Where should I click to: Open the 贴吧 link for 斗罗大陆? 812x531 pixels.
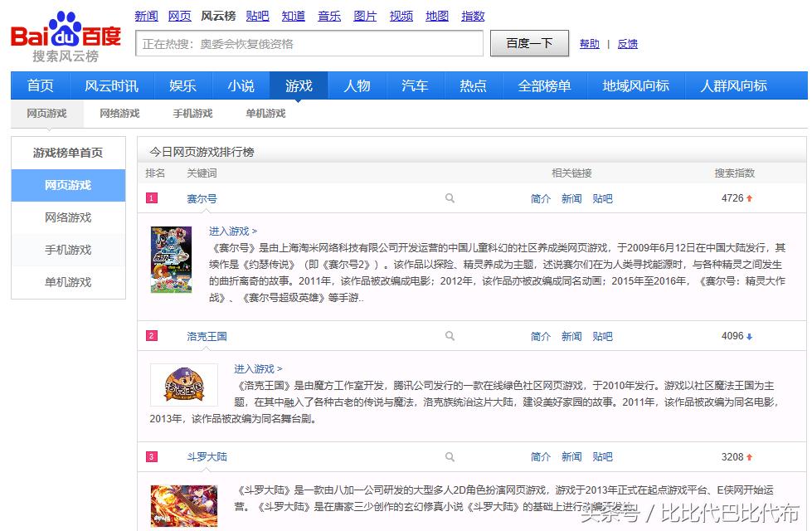(602, 456)
